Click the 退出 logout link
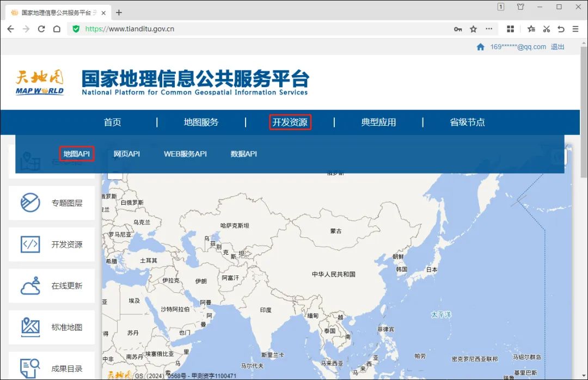Screen dimensions: 588x380 point(558,47)
